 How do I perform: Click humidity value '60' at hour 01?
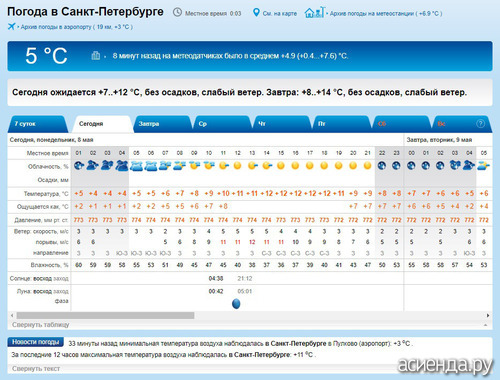pos(79,265)
